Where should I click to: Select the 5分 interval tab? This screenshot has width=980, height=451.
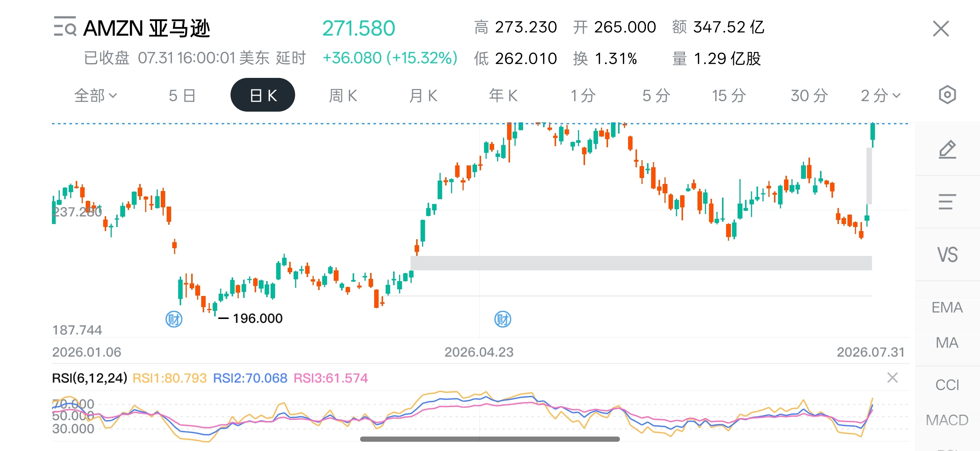pos(656,95)
